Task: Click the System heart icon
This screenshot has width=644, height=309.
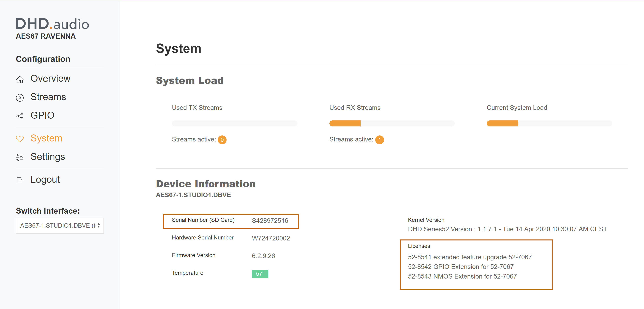Action: [x=20, y=139]
